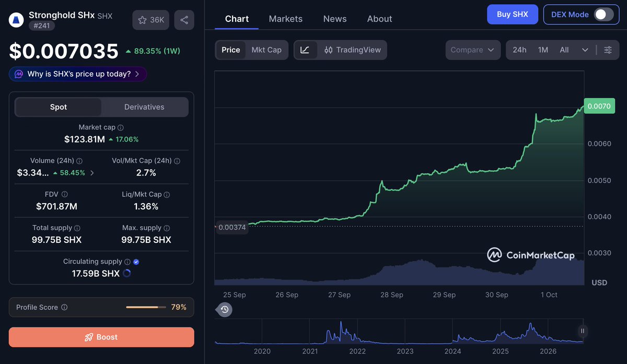
Task: Click the 28 Sep date label
Action: click(x=392, y=295)
